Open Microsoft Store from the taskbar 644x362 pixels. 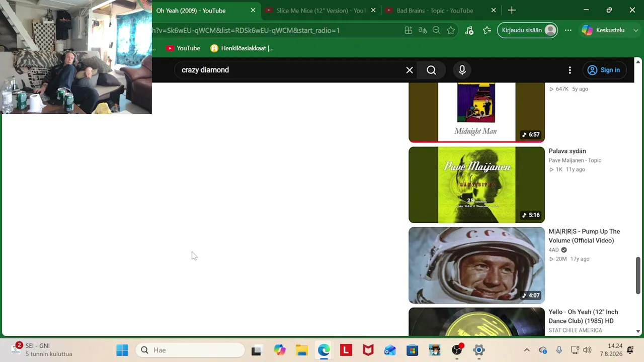(413, 350)
